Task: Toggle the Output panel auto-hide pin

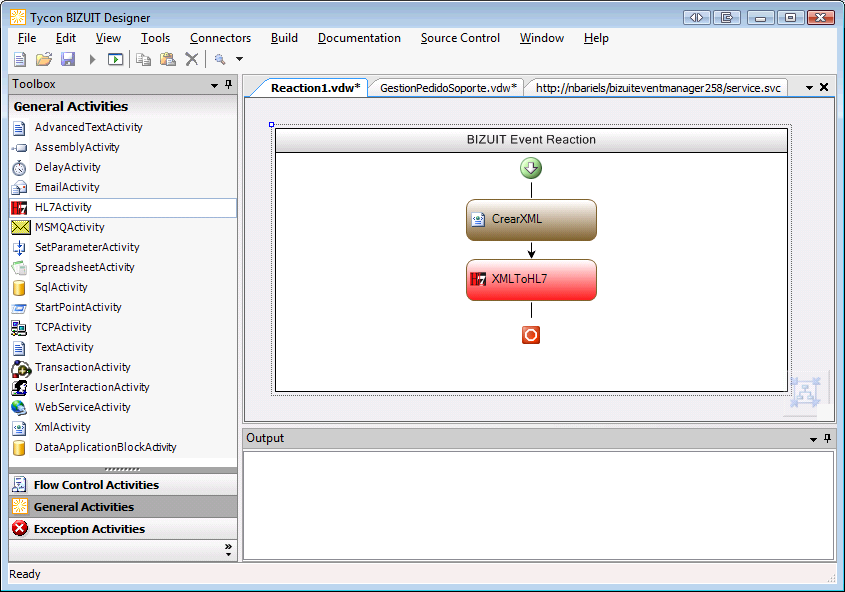Action: 827,438
